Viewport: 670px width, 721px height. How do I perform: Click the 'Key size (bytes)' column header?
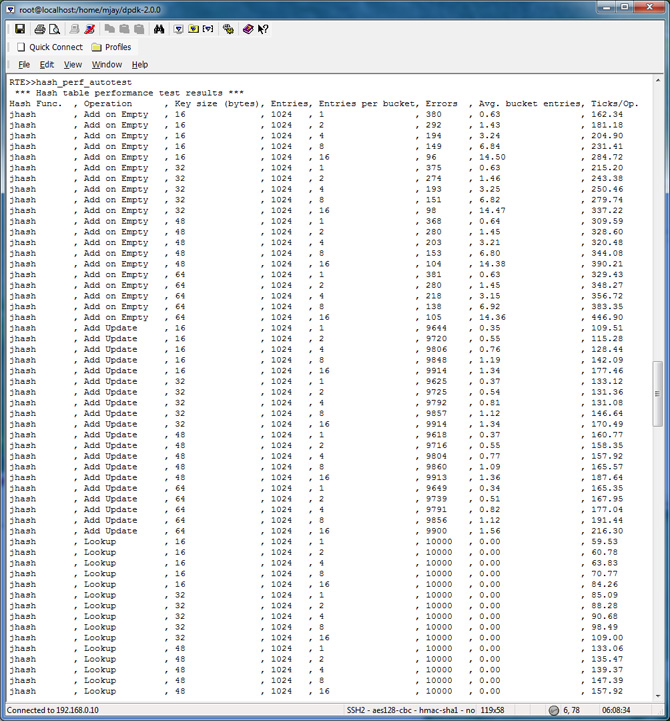tap(217, 103)
